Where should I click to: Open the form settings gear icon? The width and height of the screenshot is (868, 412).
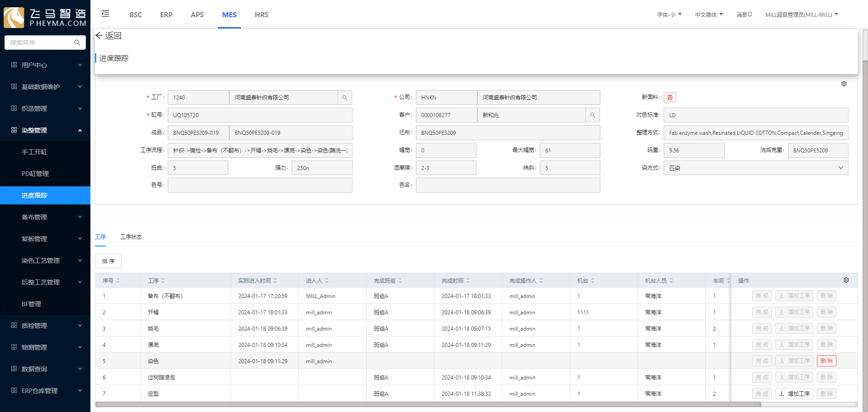click(844, 84)
